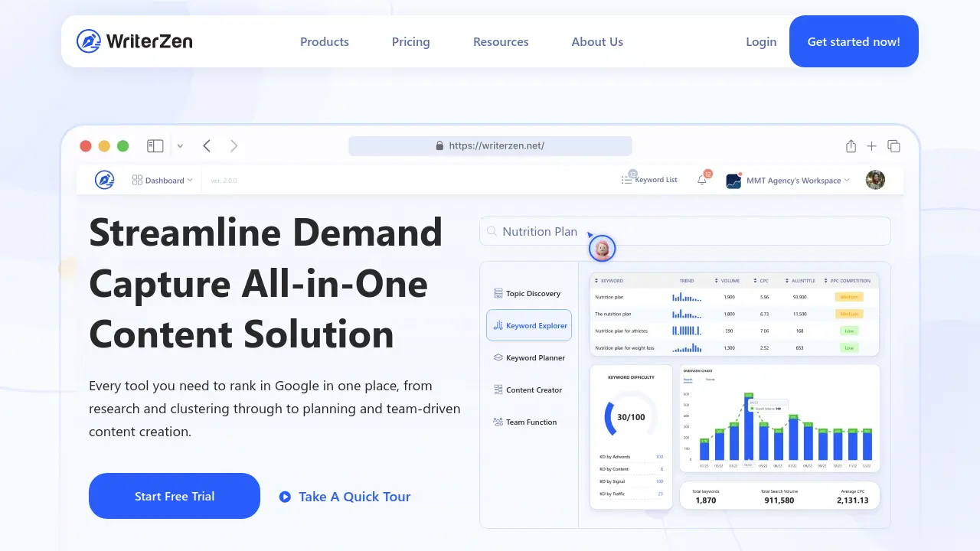Click the 'Nutrition plan for athletes' keyword
Screen dimensions: 980x551
click(621, 331)
